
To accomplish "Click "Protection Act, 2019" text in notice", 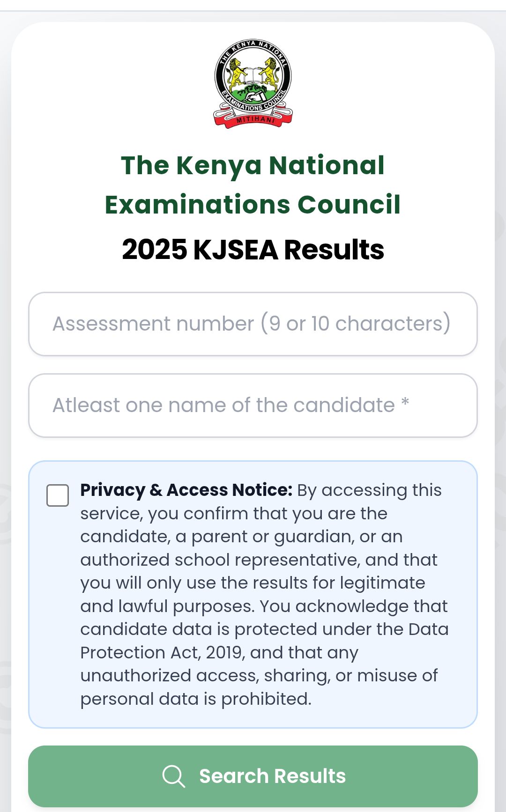I will 162,652.
